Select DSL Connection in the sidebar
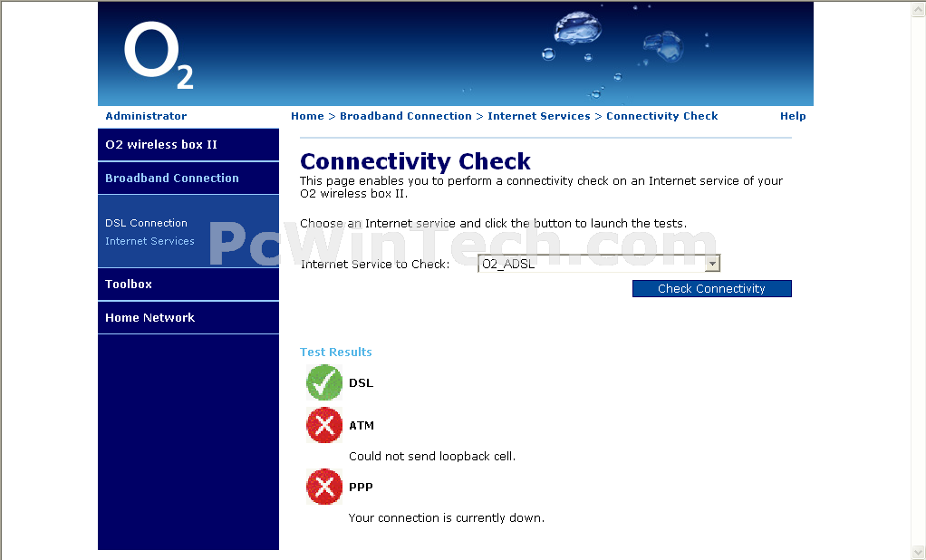 click(146, 223)
